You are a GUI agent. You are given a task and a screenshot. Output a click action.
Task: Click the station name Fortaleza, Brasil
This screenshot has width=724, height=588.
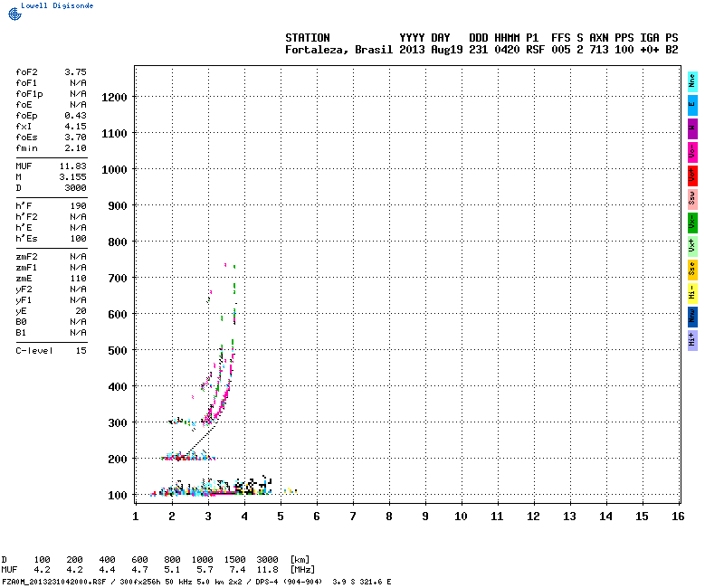coord(338,50)
